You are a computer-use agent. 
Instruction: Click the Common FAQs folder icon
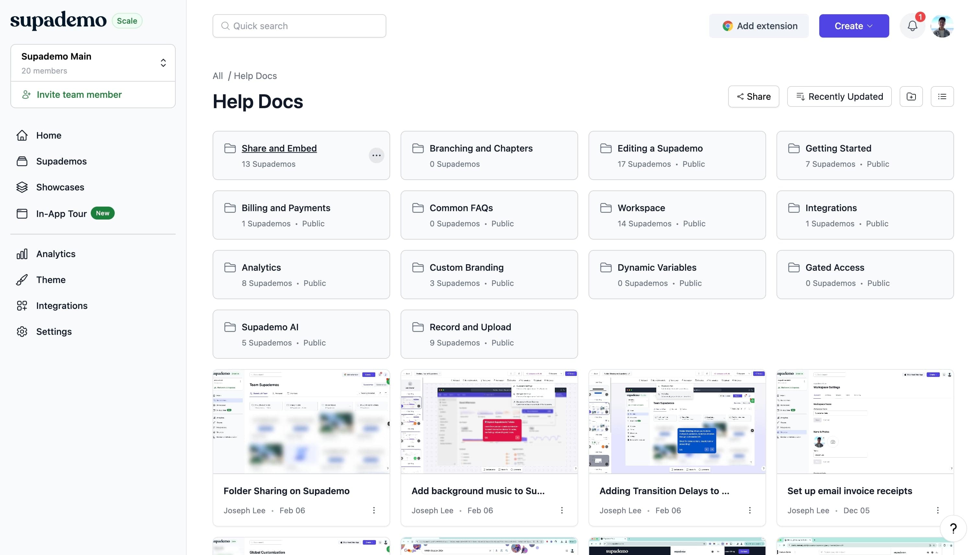coord(418,208)
